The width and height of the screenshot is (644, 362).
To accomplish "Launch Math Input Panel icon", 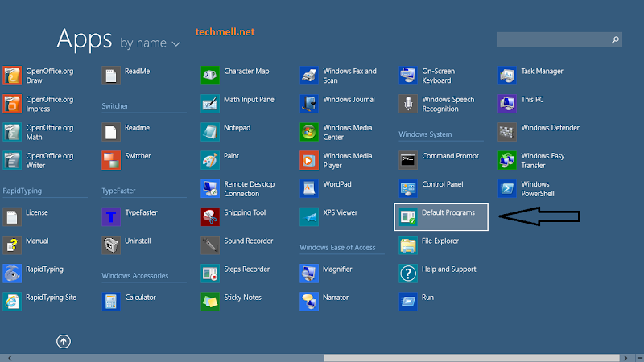I will click(x=210, y=104).
